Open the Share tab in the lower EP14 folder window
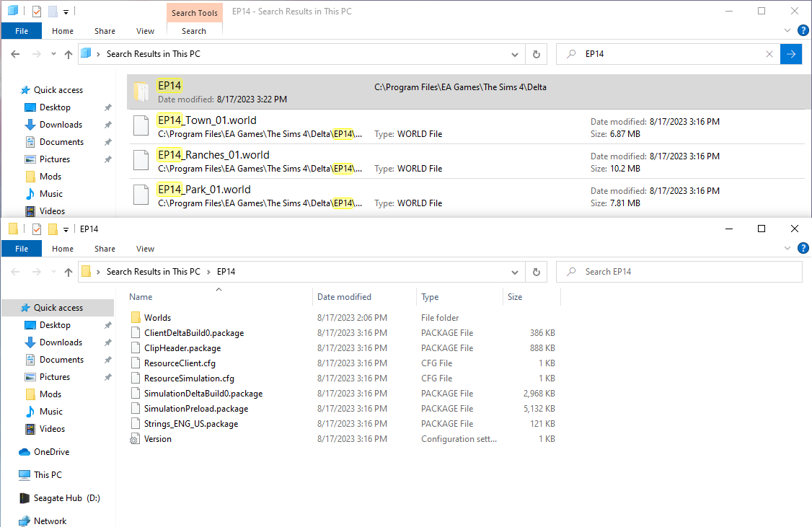Viewport: 812px width, 527px height. [105, 249]
